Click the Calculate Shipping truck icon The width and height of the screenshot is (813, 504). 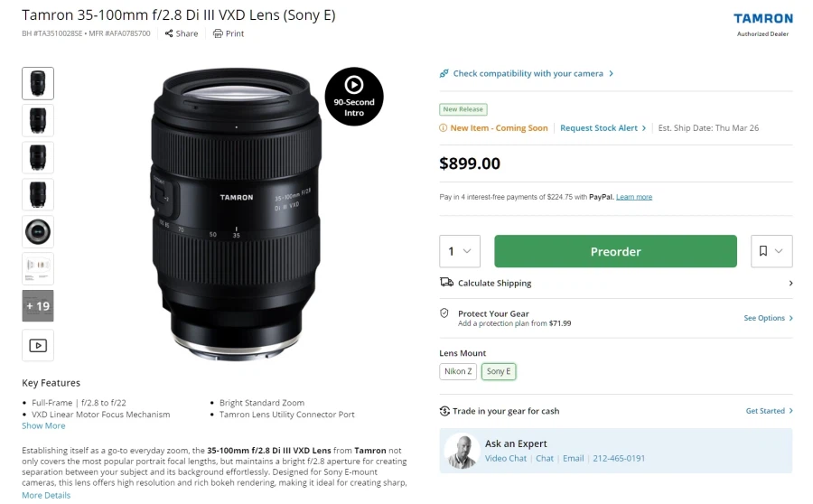(x=446, y=283)
